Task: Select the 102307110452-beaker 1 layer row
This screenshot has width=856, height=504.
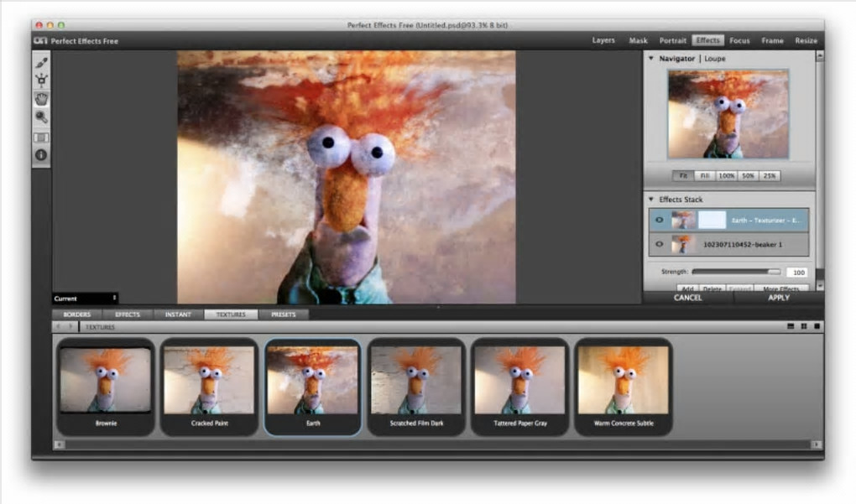Action: (x=728, y=244)
